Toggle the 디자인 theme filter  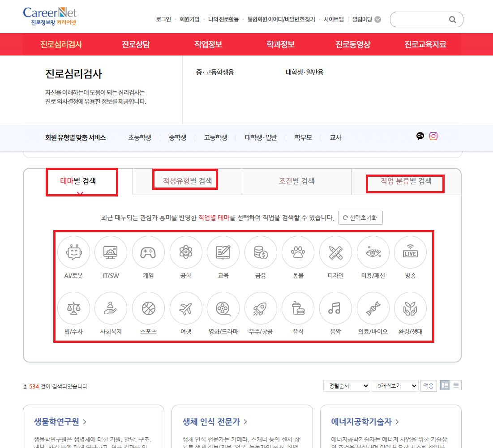click(335, 252)
